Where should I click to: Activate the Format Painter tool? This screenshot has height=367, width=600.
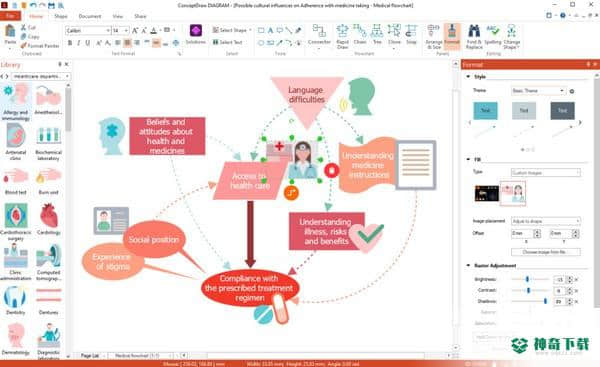(x=40, y=46)
